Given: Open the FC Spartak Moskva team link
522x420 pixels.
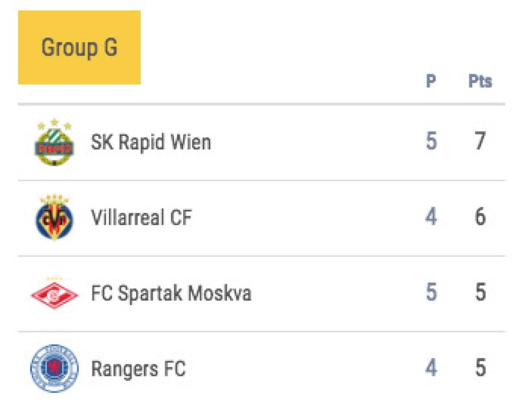Looking at the screenshot, I should click(x=171, y=293).
